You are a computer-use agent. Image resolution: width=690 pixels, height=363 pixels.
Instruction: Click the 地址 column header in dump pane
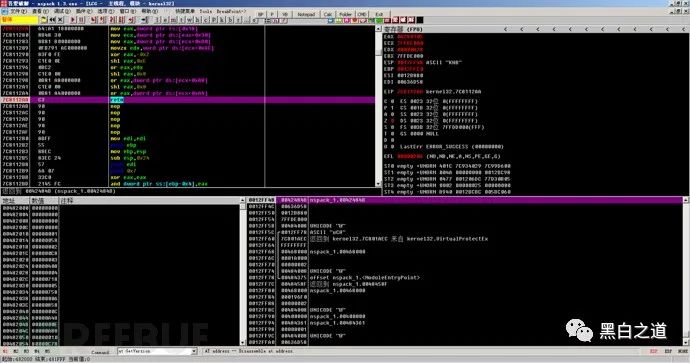coord(15,200)
